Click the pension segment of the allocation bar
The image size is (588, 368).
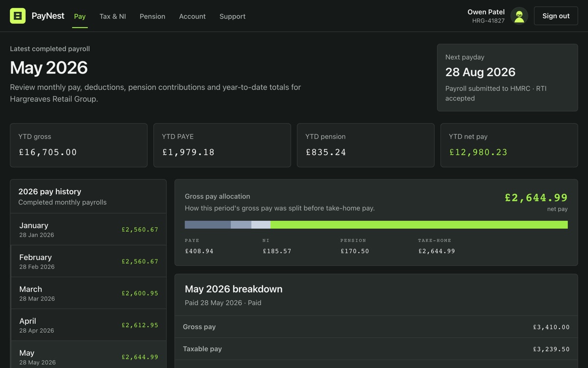[261, 225]
